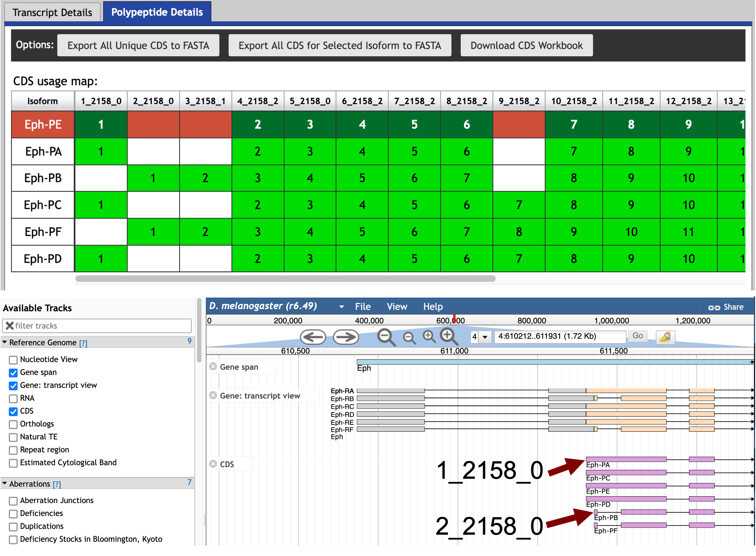Viewport: 756px width, 556px height.
Task: Open the Help menu
Action: pyautogui.click(x=433, y=307)
